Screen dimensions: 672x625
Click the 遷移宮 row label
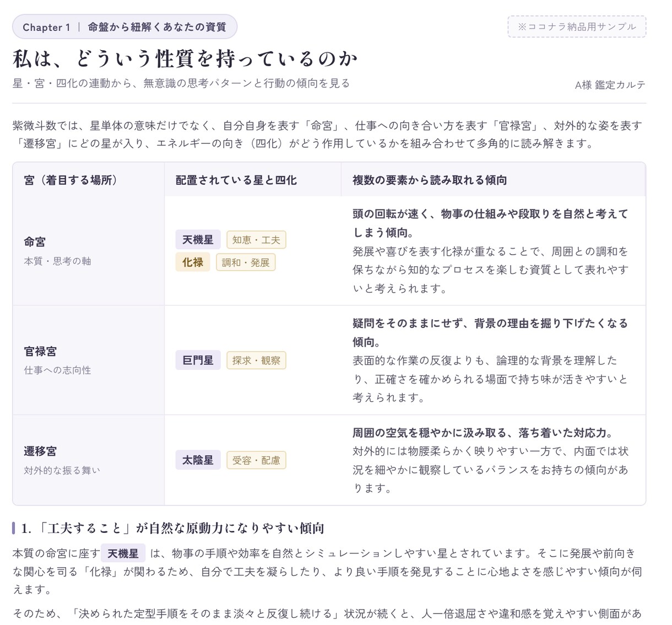pos(40,451)
